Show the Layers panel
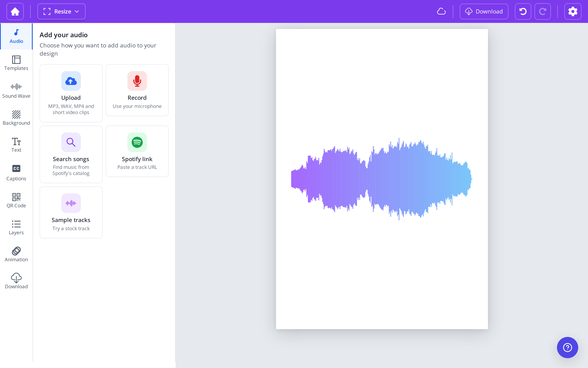Viewport: 588px width, 368px height. click(x=16, y=227)
